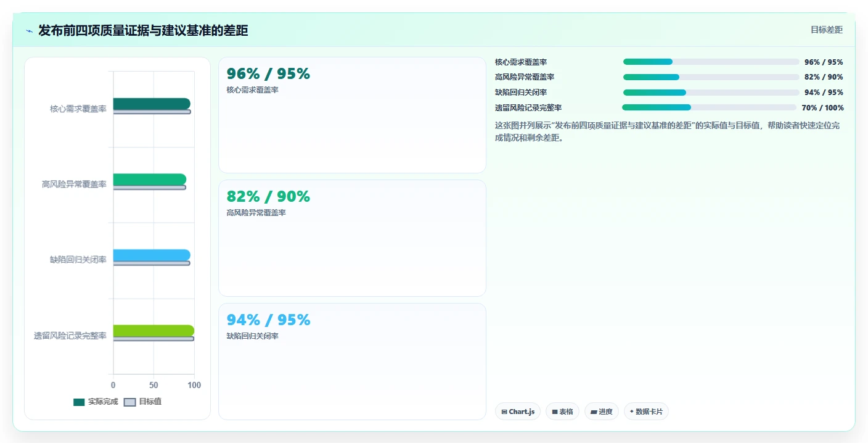Image resolution: width=868 pixels, height=443 pixels.
Task: Click the 遗留风险记录完整率 axis label in chart
Action: (x=70, y=336)
